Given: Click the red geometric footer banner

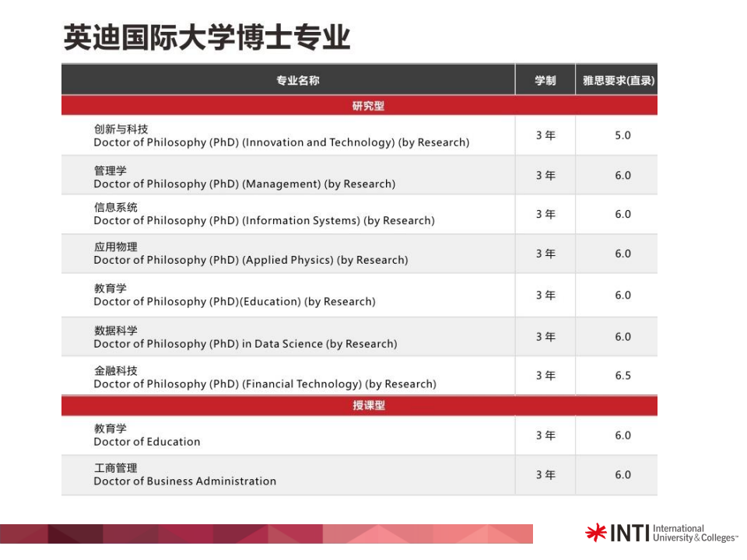Looking at the screenshot, I should (x=266, y=534).
